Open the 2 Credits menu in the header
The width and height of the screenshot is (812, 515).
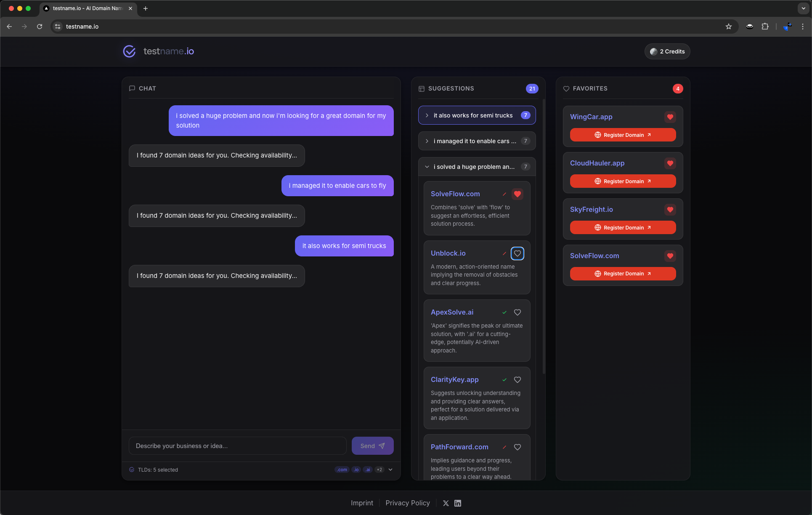coord(667,51)
